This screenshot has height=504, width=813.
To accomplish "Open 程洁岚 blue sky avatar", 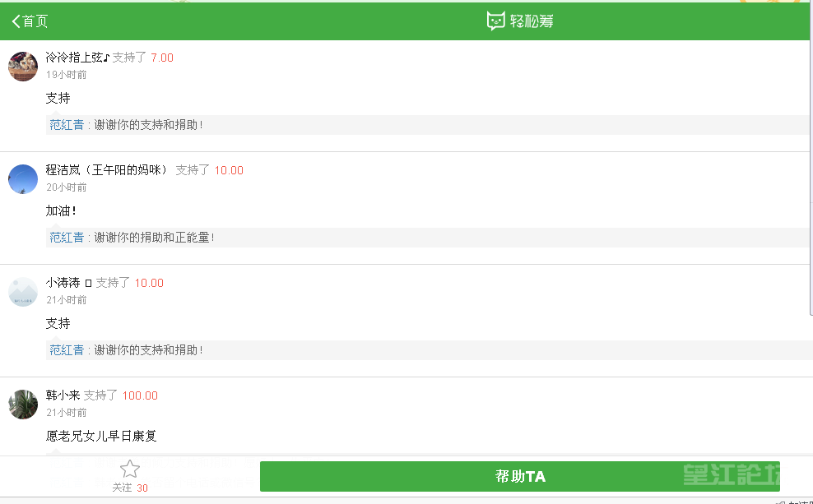I will (x=23, y=179).
